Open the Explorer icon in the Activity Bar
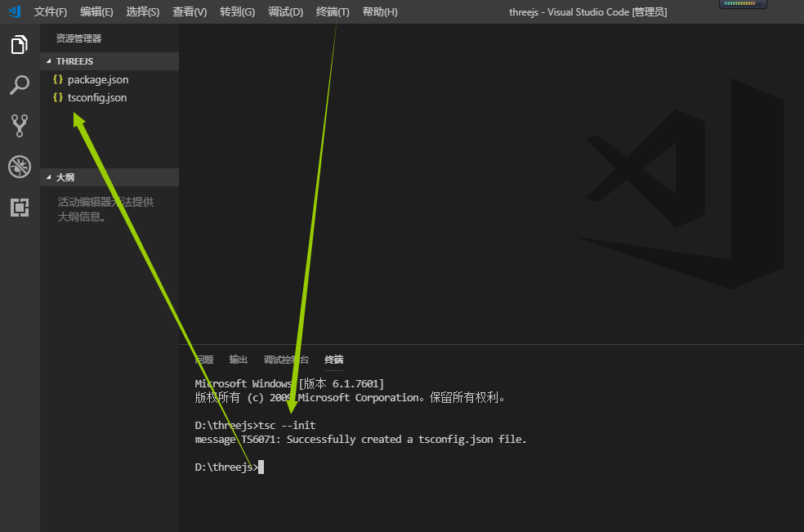The height and width of the screenshot is (532, 804). point(19,45)
